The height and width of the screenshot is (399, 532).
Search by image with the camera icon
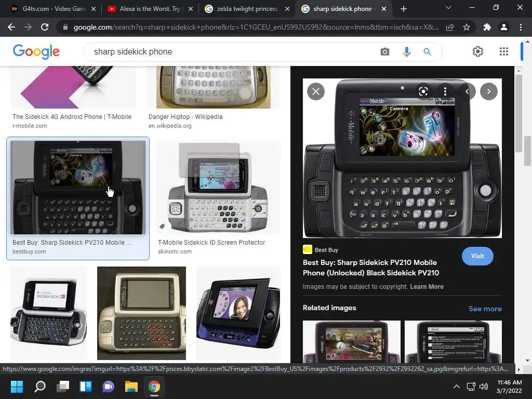click(385, 51)
